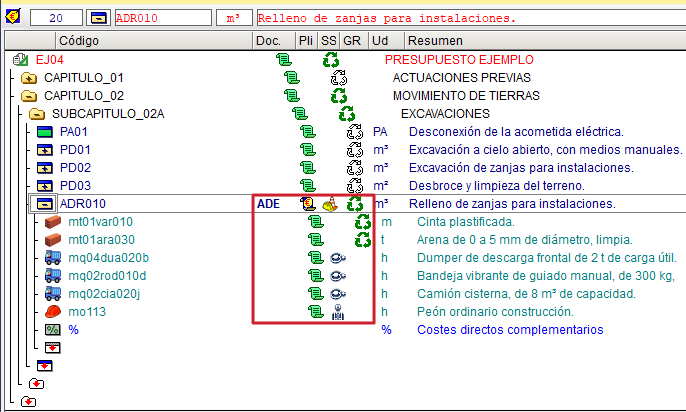
Task: Click the green PA01 item icon
Action: pos(45,132)
